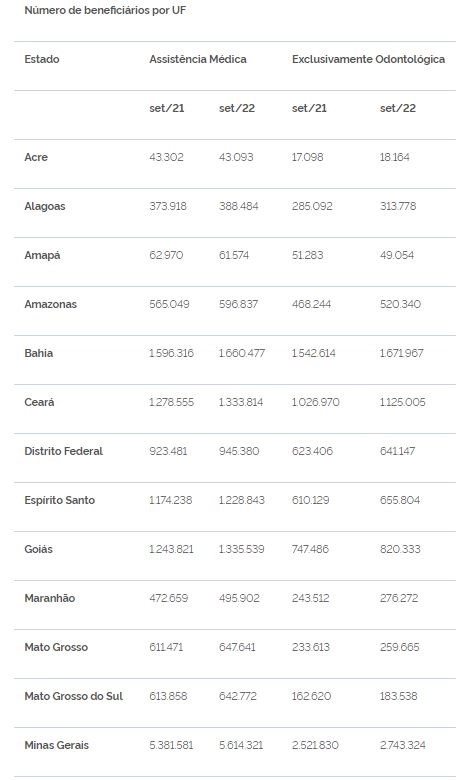Click the Exclusivamente Odontológica header
Image resolution: width=467 pixels, height=780 pixels.
tap(369, 59)
